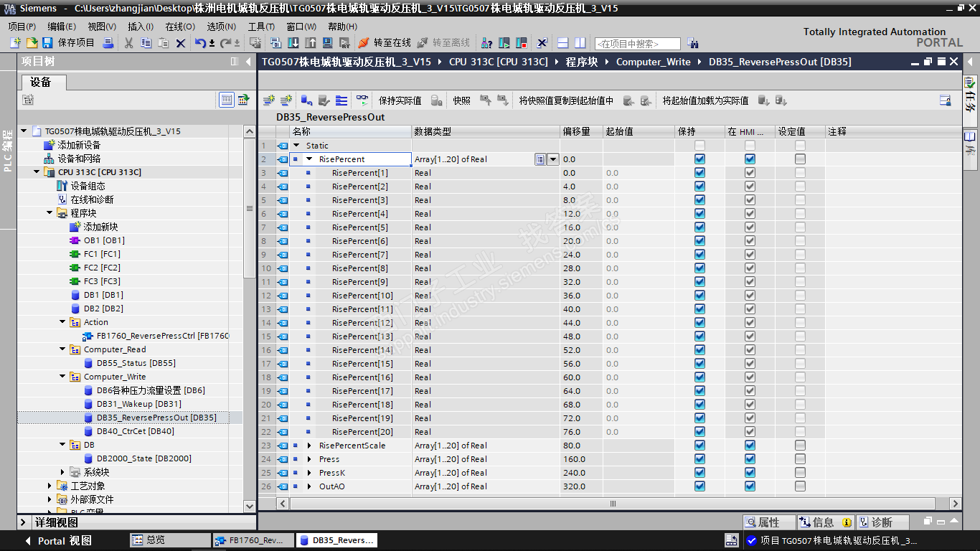The width and height of the screenshot is (980, 551).
Task: Click 将起始值加载为实际值 button
Action: point(705,100)
